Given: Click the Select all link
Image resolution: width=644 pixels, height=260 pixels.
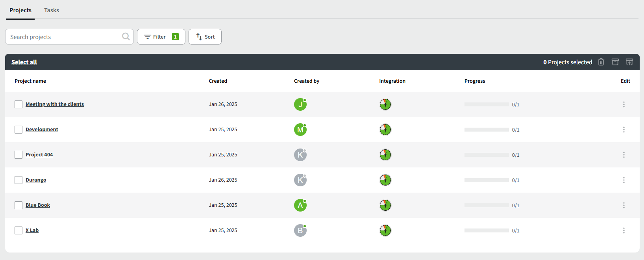Looking at the screenshot, I should pos(24,62).
